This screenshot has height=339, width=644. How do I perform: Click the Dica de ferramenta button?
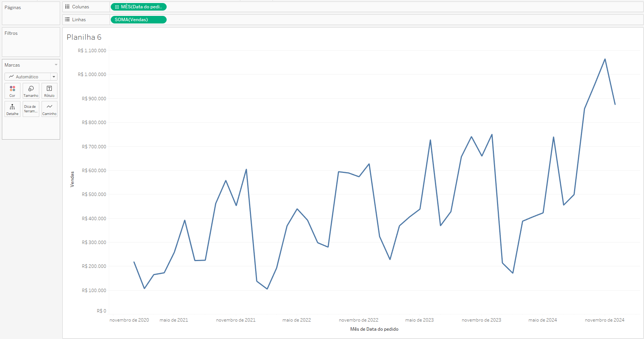[x=31, y=109]
